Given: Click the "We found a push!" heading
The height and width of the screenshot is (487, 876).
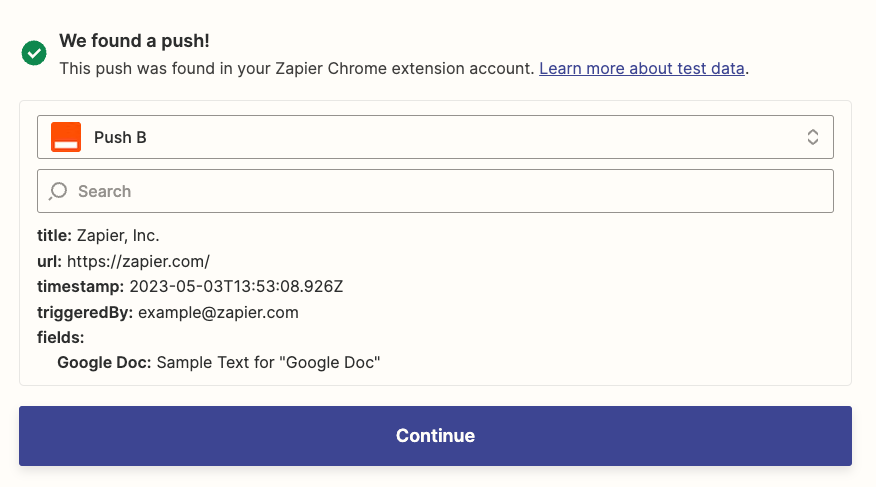Looking at the screenshot, I should (x=134, y=41).
